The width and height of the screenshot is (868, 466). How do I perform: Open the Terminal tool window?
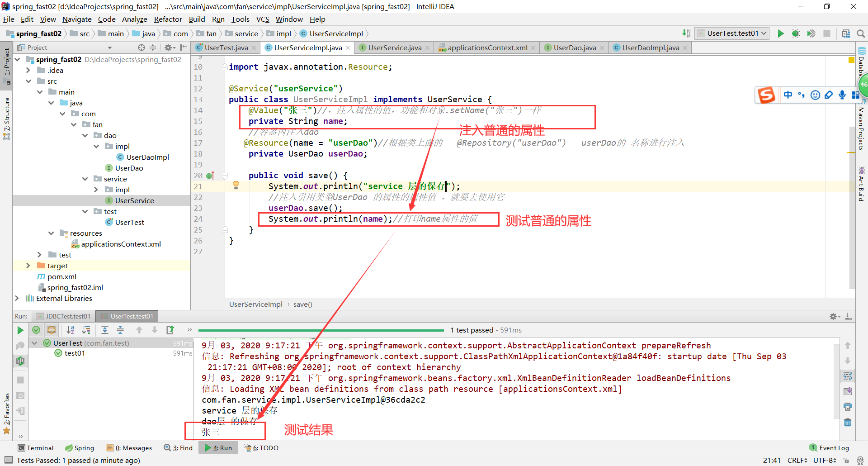point(35,448)
